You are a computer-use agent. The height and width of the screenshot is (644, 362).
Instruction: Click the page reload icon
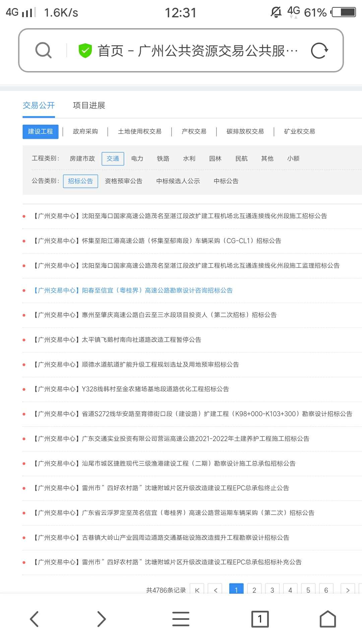click(319, 51)
